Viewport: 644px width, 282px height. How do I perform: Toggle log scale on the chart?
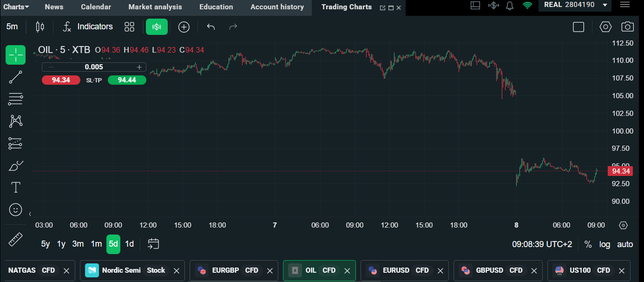click(x=605, y=244)
